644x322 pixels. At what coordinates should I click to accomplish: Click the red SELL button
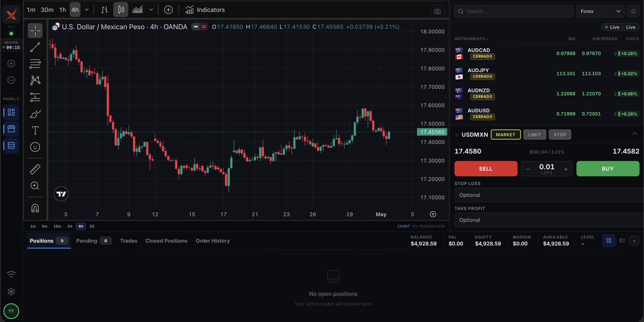pyautogui.click(x=486, y=169)
